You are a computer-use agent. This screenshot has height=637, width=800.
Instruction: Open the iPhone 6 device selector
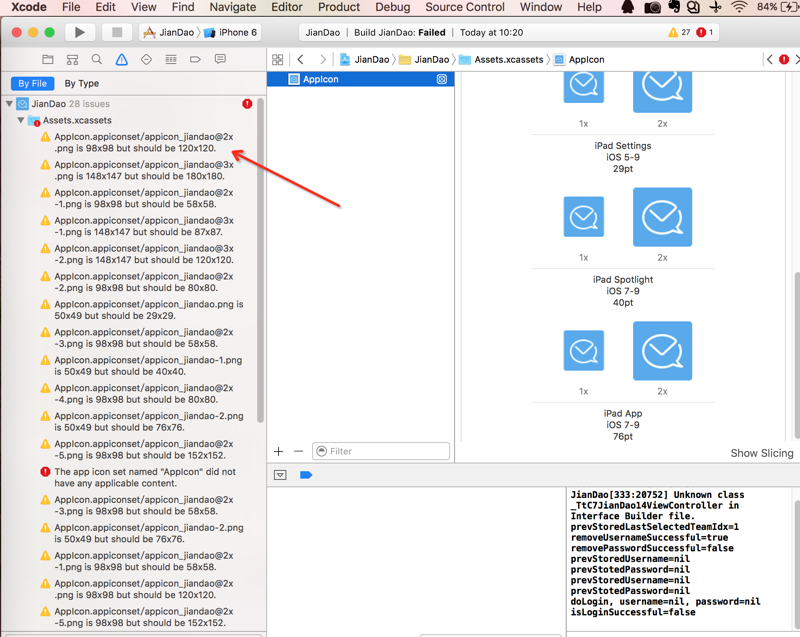coord(231,33)
